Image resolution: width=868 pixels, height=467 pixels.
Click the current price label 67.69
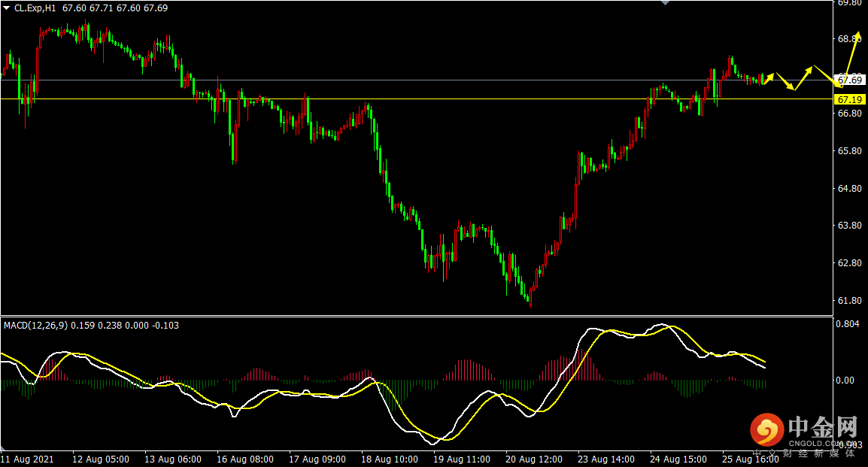tap(850, 80)
